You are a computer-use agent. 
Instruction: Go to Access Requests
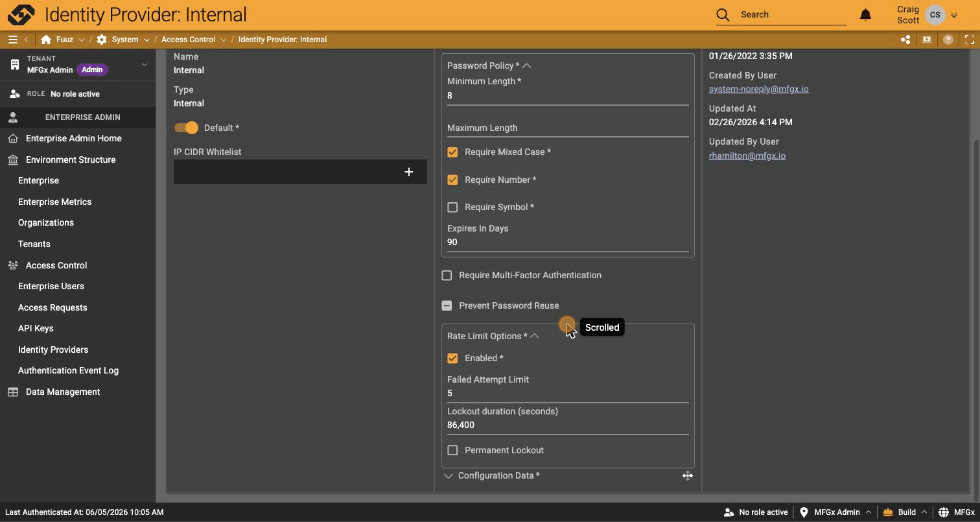[52, 307]
